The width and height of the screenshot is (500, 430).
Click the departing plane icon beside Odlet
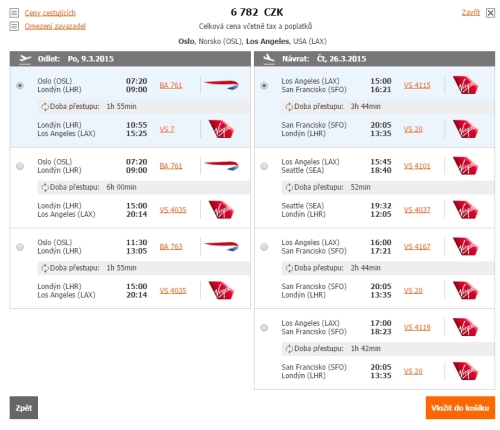click(x=25, y=59)
